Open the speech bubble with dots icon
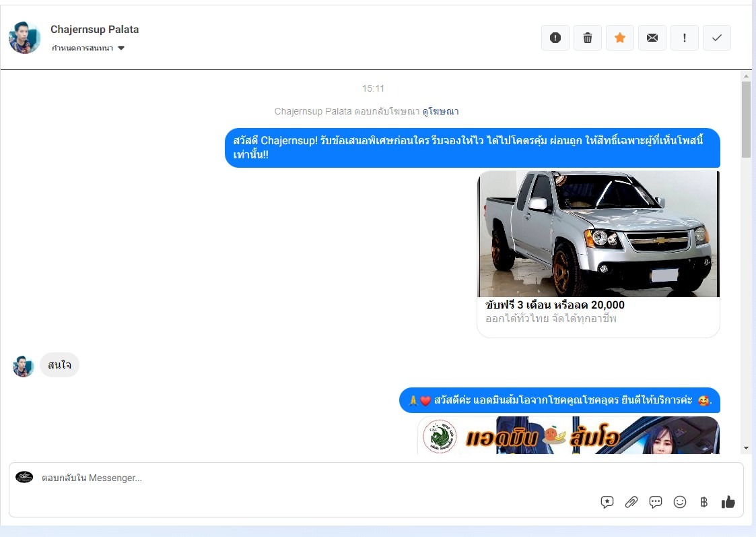Viewport: 756px width, 537px height. [656, 502]
